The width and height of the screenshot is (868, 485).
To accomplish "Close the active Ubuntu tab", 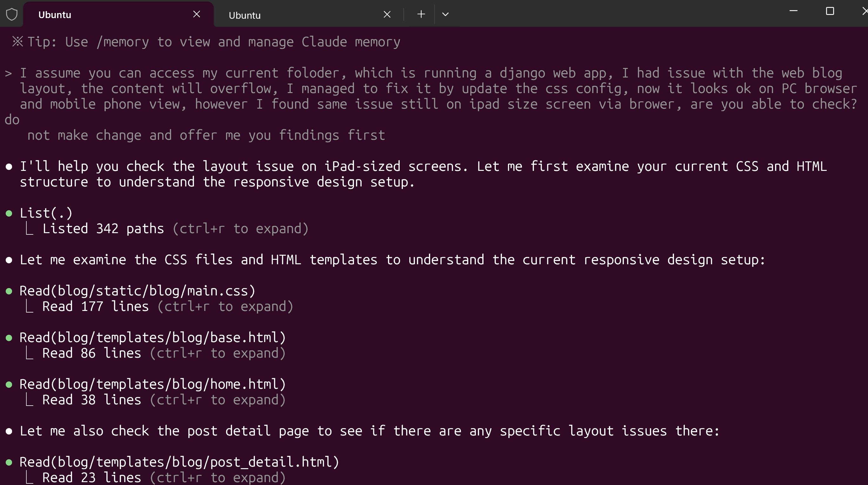I will click(197, 14).
